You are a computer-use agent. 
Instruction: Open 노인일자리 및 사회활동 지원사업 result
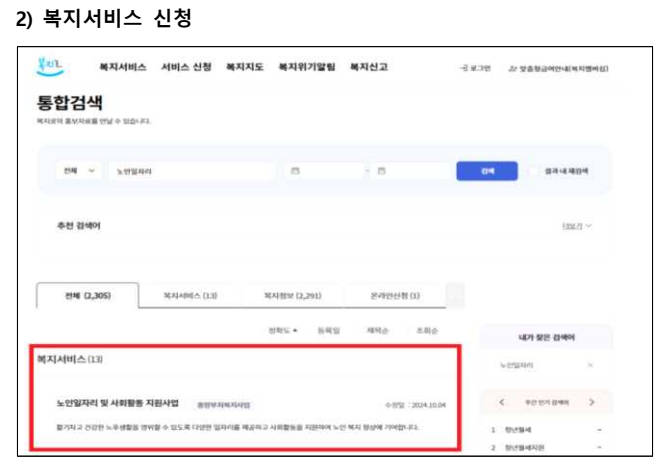click(x=118, y=403)
